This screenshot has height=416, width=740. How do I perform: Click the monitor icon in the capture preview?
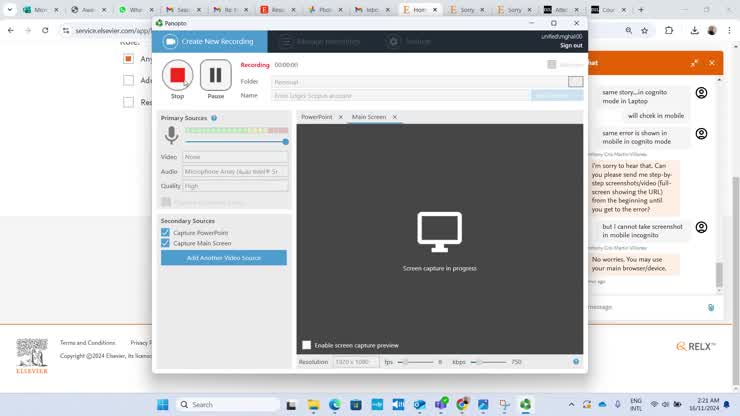[439, 232]
